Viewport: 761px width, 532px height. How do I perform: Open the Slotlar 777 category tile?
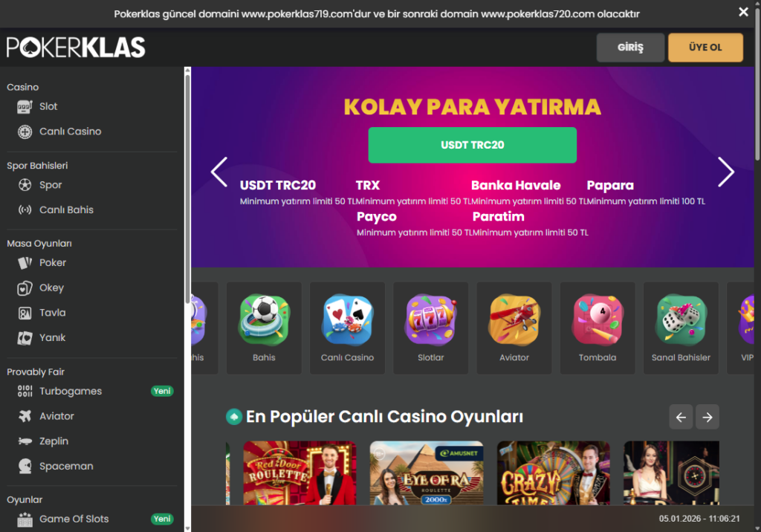coord(431,328)
